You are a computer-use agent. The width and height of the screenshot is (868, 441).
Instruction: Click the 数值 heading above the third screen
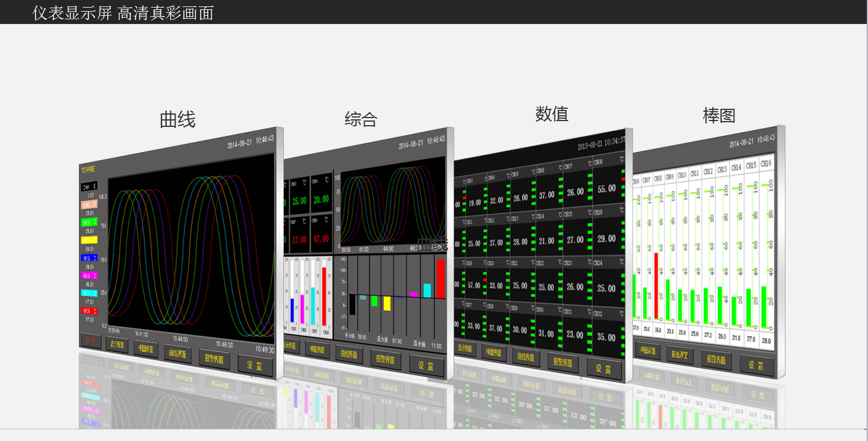(552, 114)
